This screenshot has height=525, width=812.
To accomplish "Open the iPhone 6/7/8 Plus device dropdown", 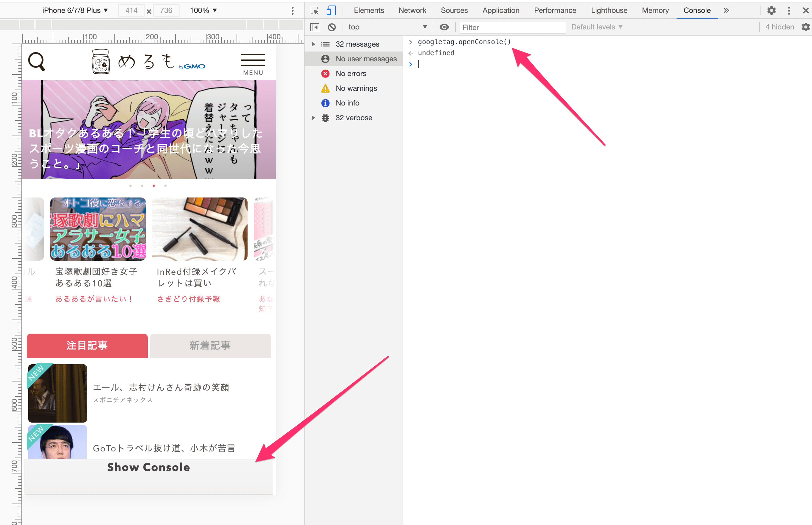I will (74, 10).
